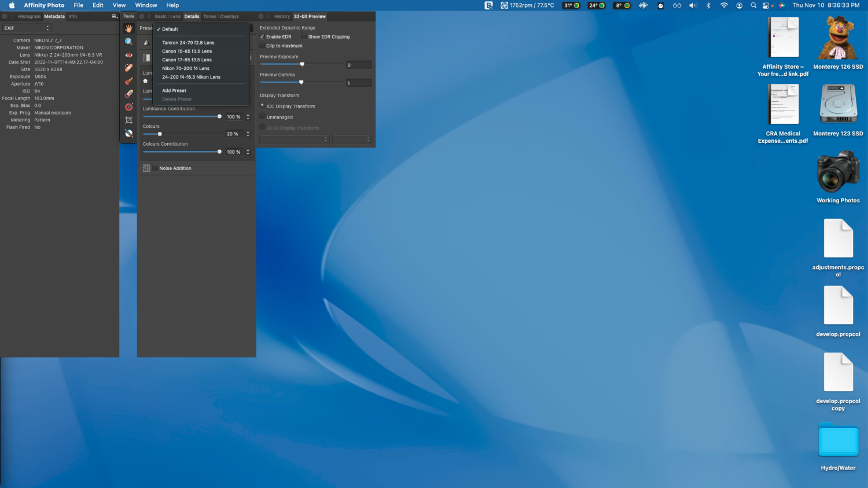Open the History panel tab
Image resolution: width=868 pixels, height=488 pixels.
[x=282, y=16]
